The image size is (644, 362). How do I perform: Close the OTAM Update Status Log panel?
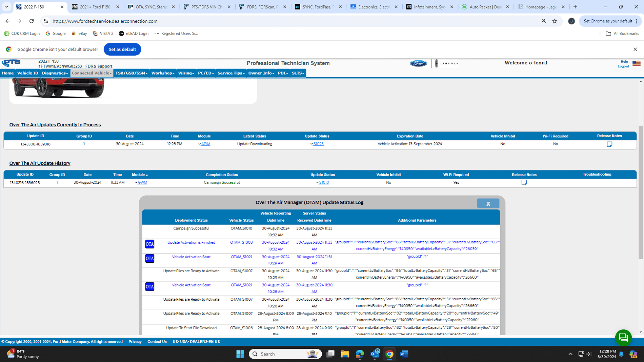pos(488,203)
